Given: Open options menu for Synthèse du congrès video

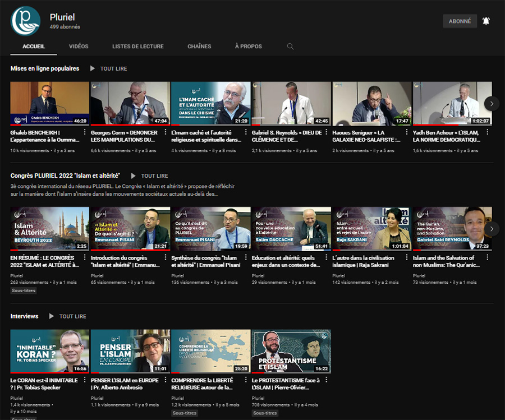Looking at the screenshot, I should point(246,257).
